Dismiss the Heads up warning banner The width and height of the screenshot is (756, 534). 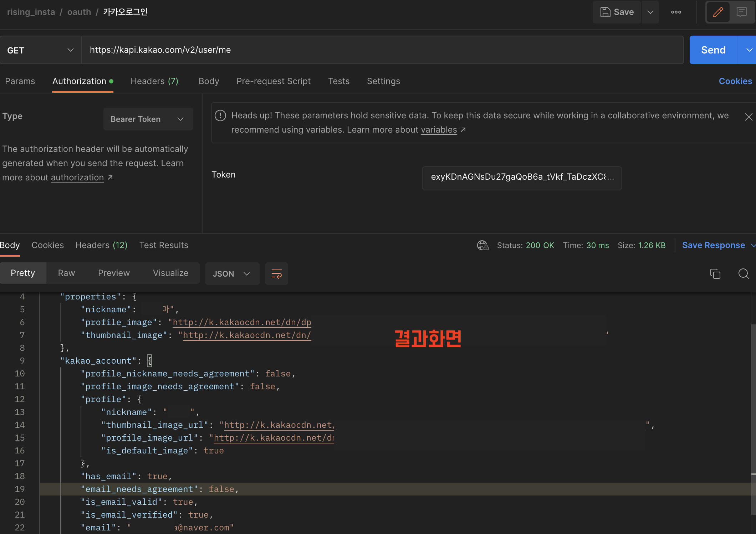[749, 117]
